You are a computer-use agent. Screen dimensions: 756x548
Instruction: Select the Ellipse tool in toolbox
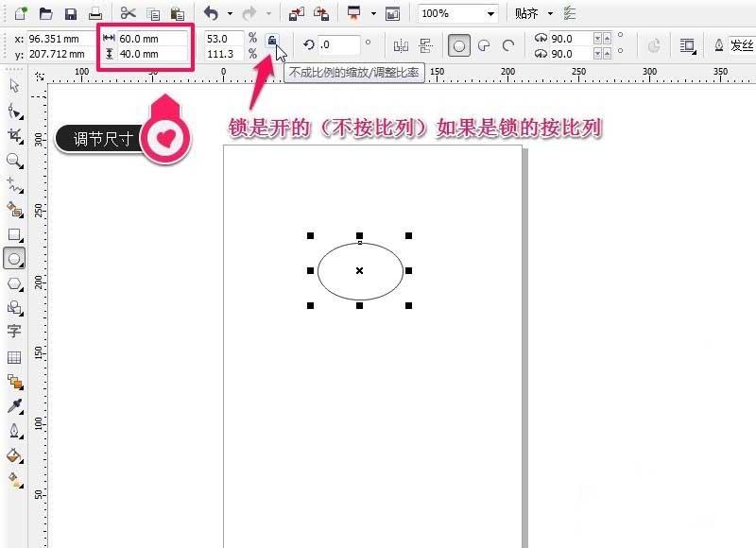[14, 259]
